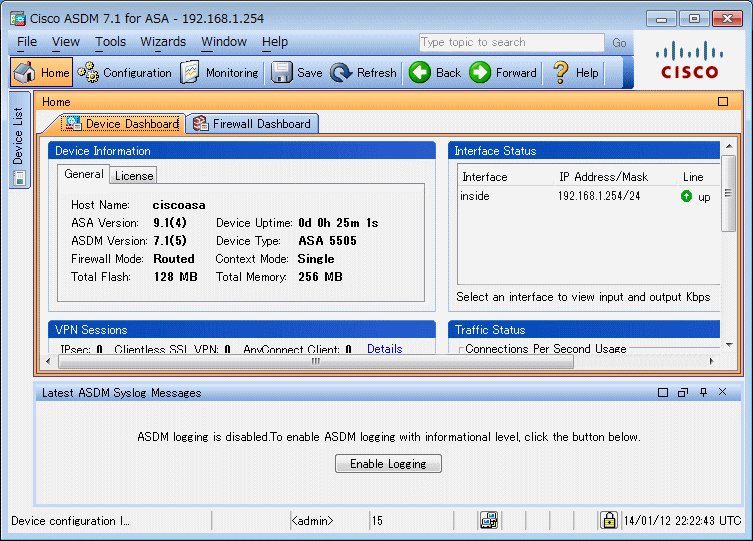Open Help from the toolbar question mark
753x541 pixels.
[575, 73]
